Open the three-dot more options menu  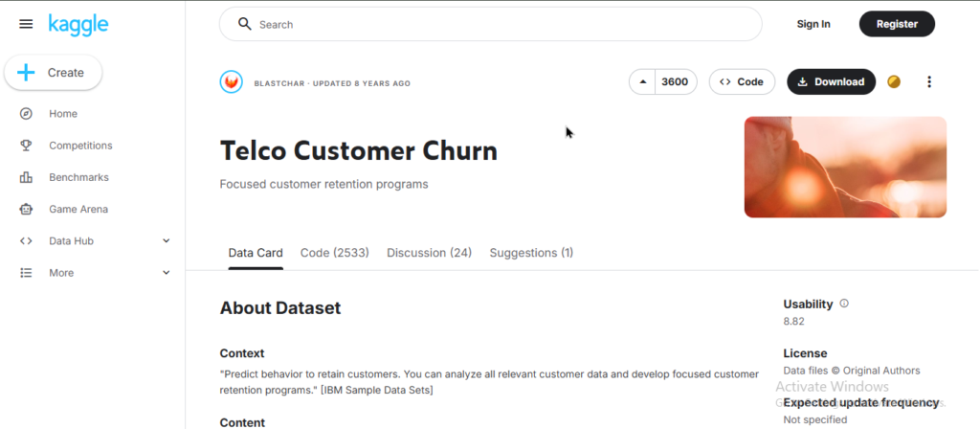click(x=928, y=82)
